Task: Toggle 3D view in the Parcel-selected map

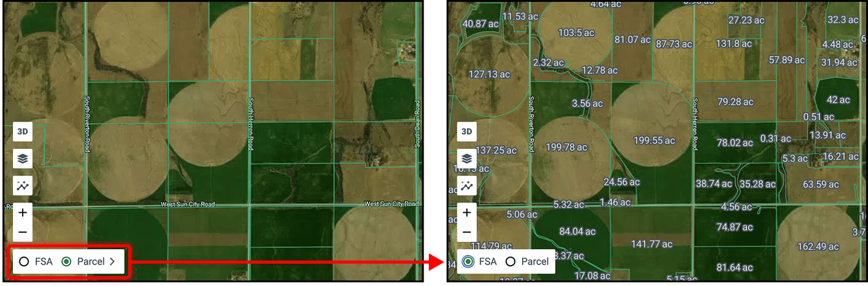Action: (x=23, y=131)
